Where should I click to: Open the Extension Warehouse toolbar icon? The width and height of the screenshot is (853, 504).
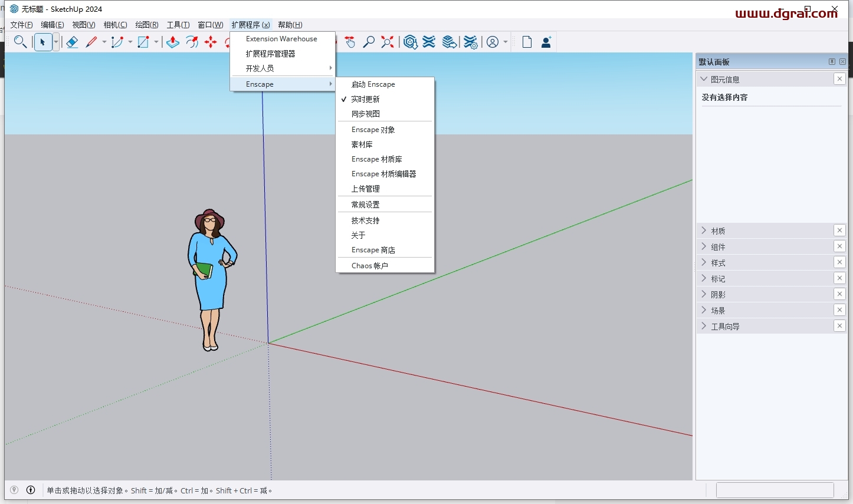[429, 42]
